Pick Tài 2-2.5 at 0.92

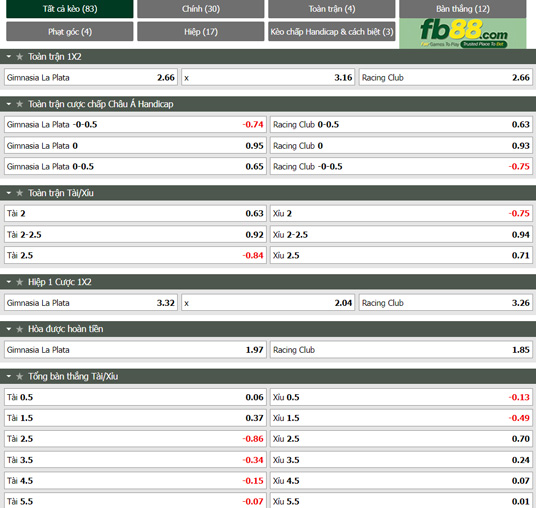point(135,235)
